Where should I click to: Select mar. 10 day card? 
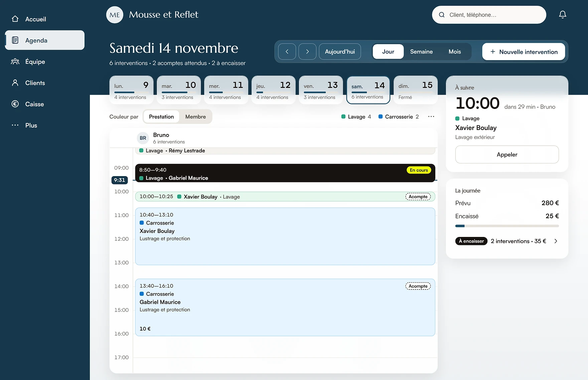click(179, 90)
